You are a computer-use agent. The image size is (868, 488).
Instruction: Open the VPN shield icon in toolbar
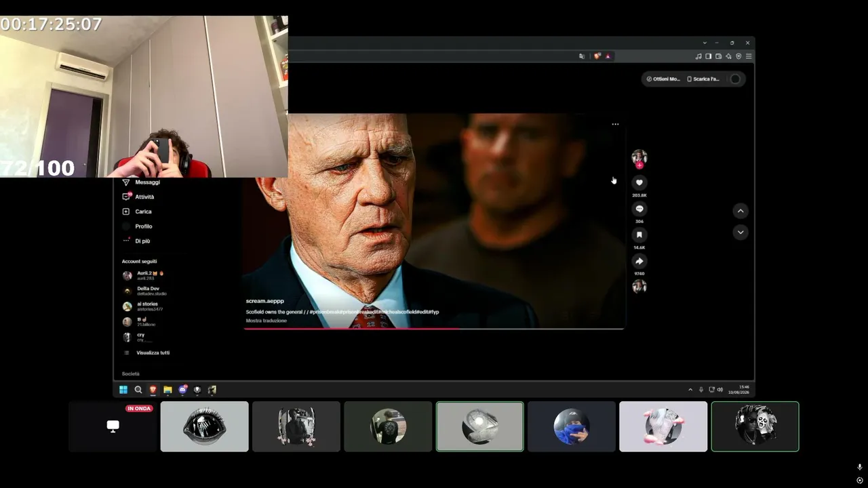[x=738, y=56]
